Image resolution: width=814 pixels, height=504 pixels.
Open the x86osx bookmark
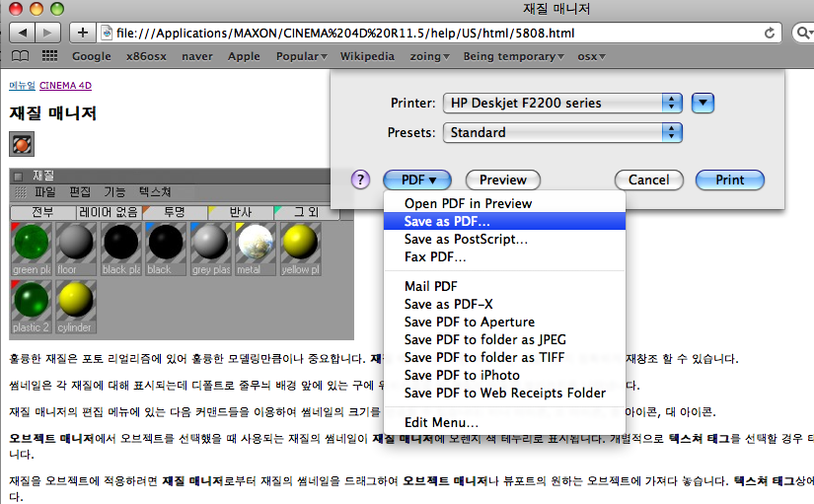pos(146,56)
